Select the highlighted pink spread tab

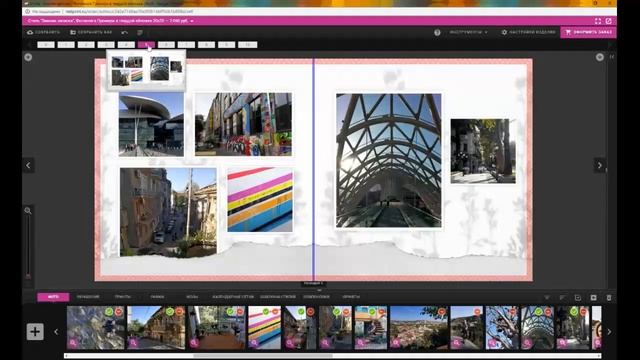tap(146, 44)
